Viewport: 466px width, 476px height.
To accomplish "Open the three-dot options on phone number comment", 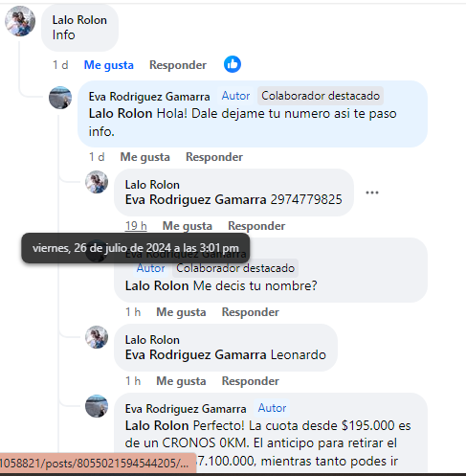I will [x=372, y=193].
